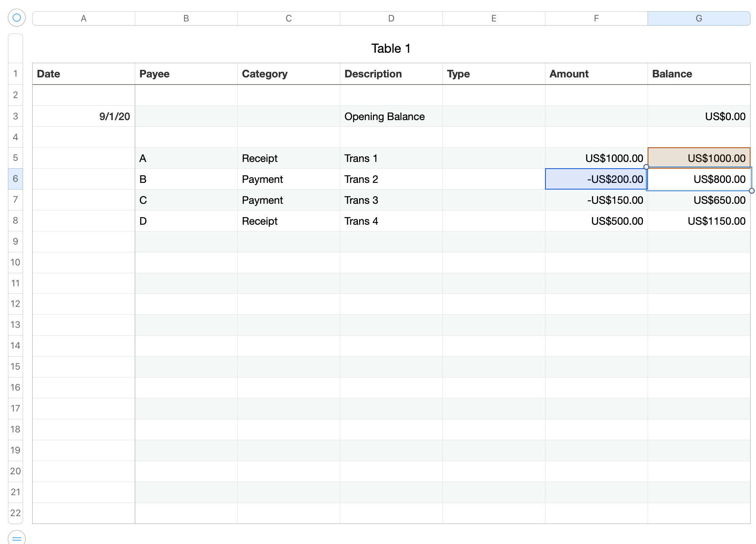This screenshot has width=756, height=544.
Task: Click the -US$150.00 amount cell
Action: coord(597,200)
